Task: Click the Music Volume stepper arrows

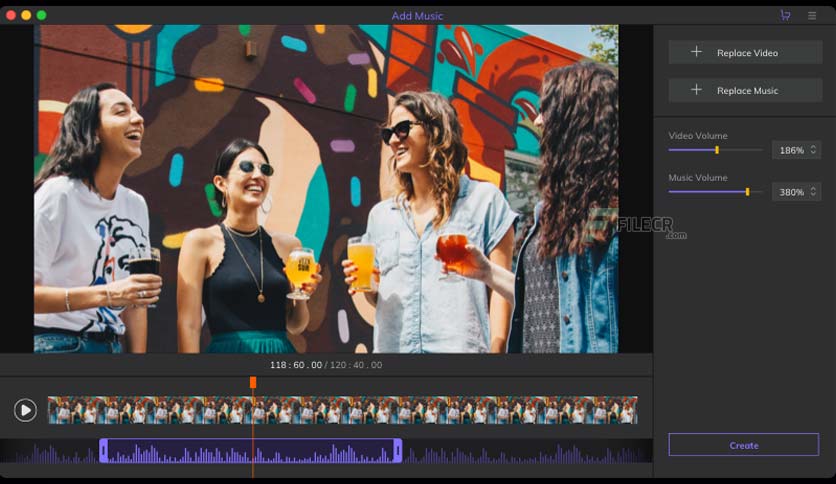Action: [x=813, y=191]
